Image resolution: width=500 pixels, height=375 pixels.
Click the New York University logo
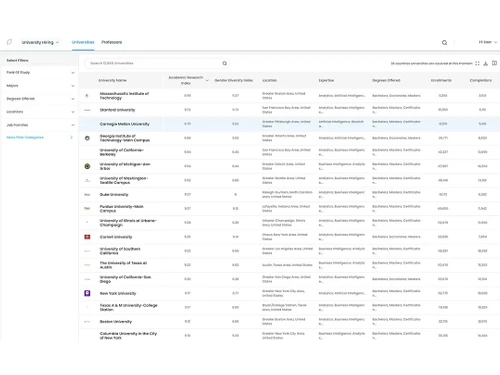coord(87,293)
